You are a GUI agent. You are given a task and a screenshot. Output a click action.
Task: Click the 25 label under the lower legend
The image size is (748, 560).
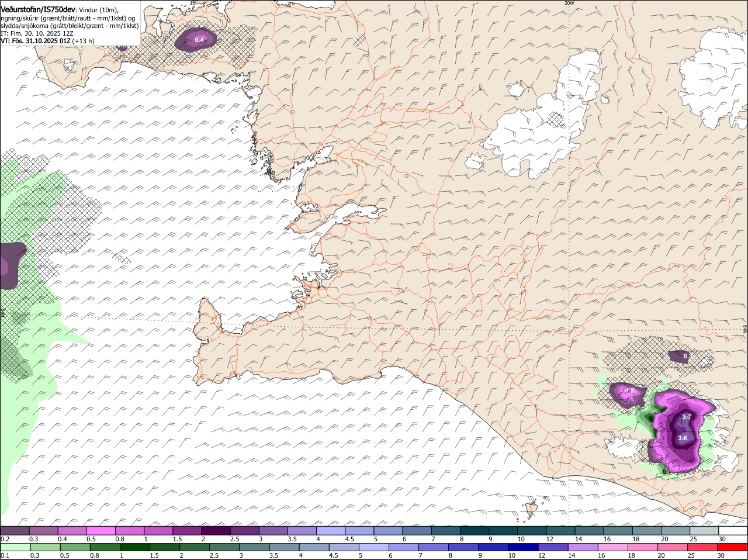691,555
